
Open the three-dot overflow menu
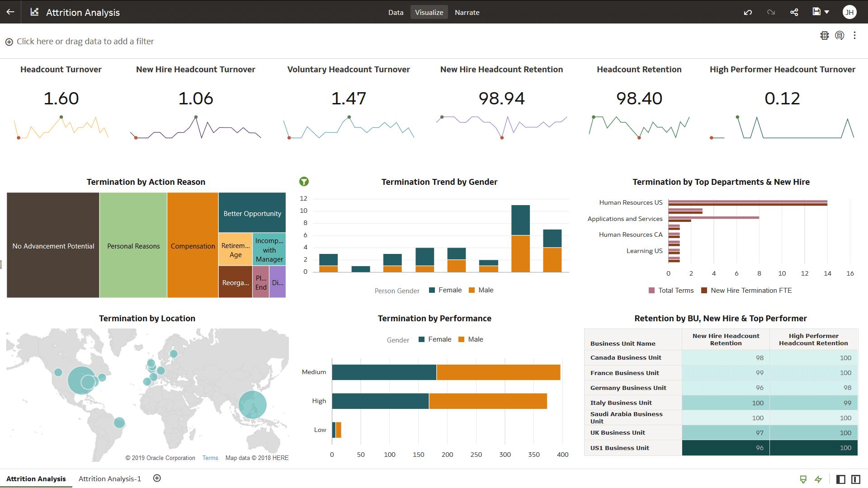click(854, 35)
